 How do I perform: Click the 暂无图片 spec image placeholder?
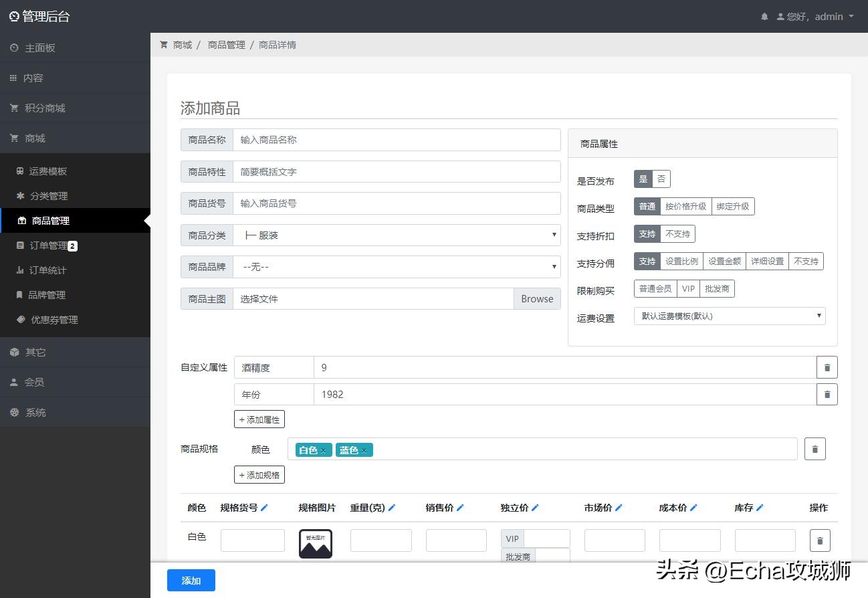315,543
